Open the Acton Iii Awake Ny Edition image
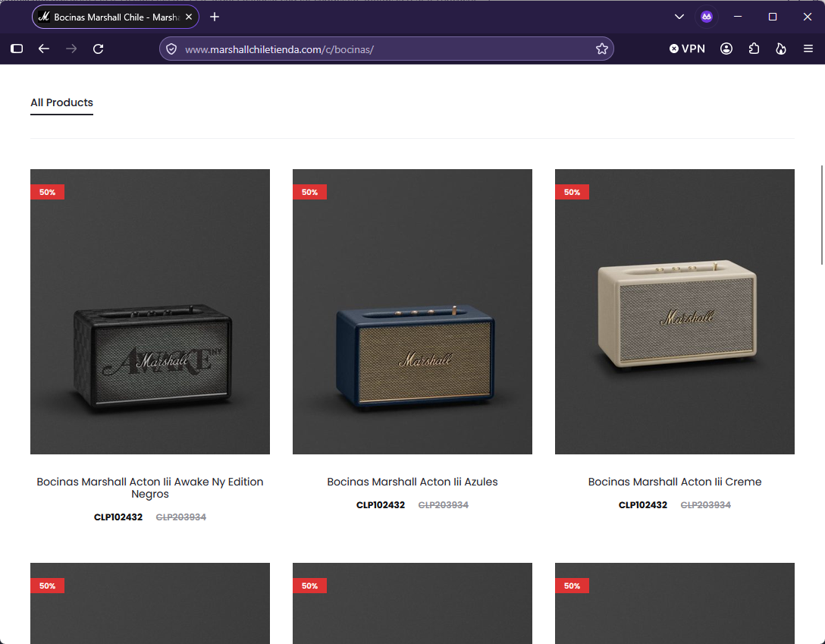This screenshot has height=644, width=825. coord(150,312)
